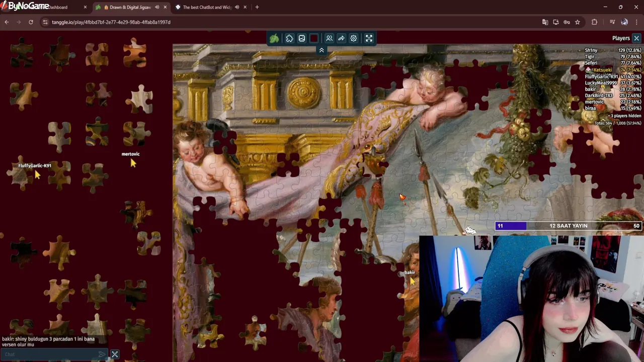
Task: Click the chat input field
Action: click(x=50, y=354)
